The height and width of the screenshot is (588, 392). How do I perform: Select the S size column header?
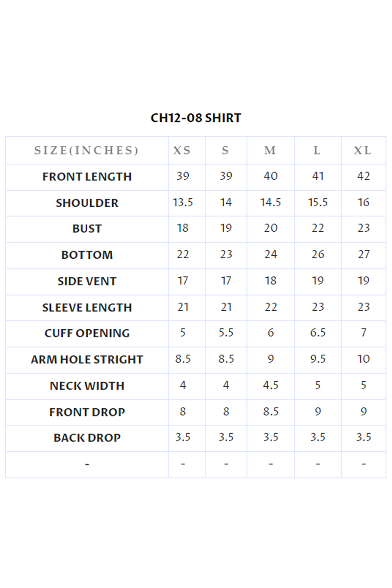coord(225,150)
